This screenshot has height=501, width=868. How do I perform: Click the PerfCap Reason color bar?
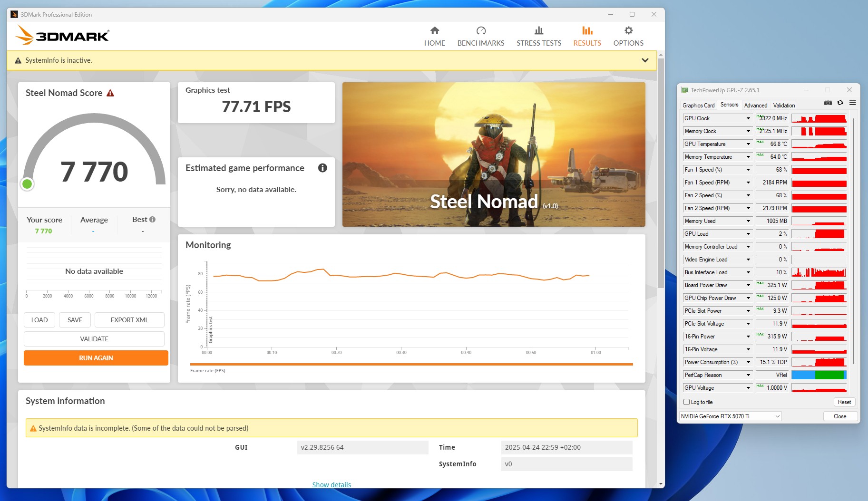click(819, 375)
